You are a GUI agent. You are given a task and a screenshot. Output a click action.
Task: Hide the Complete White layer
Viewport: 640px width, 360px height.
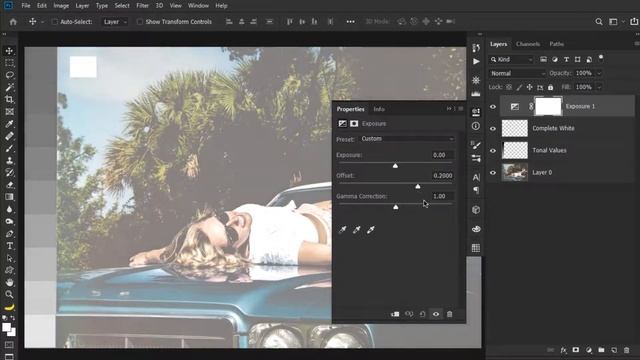tap(493, 129)
